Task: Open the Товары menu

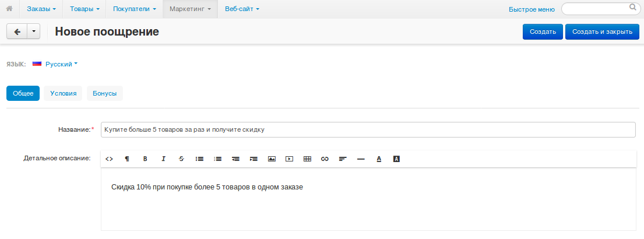Action: click(85, 9)
